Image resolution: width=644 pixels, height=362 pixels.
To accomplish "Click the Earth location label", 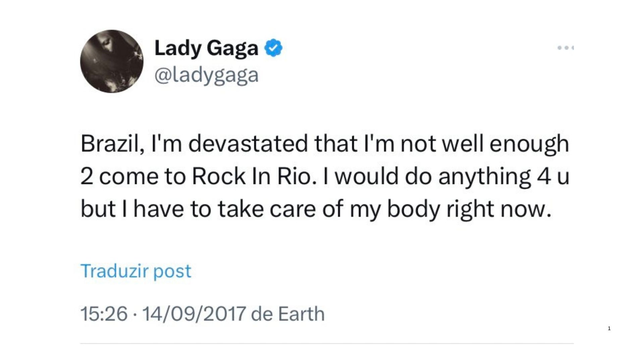I will [301, 314].
